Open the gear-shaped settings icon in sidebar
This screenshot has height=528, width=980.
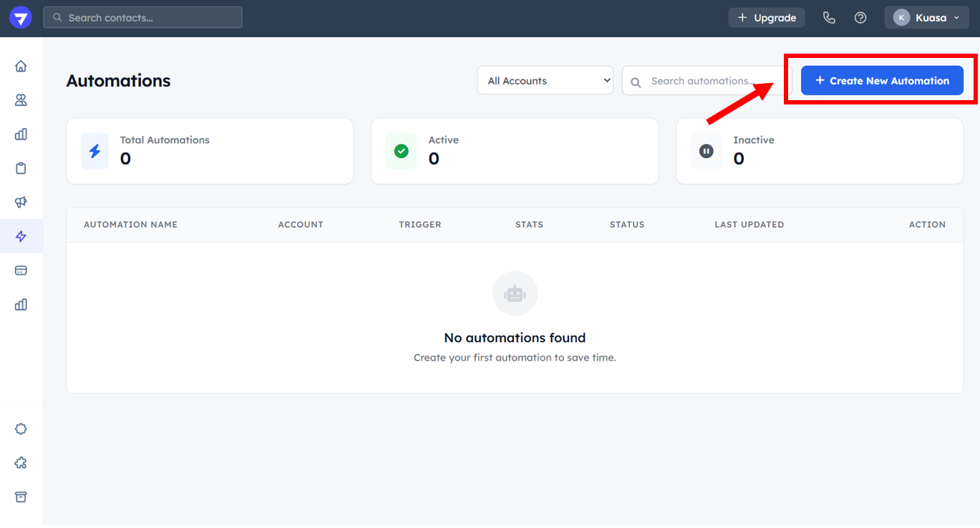tap(21, 429)
